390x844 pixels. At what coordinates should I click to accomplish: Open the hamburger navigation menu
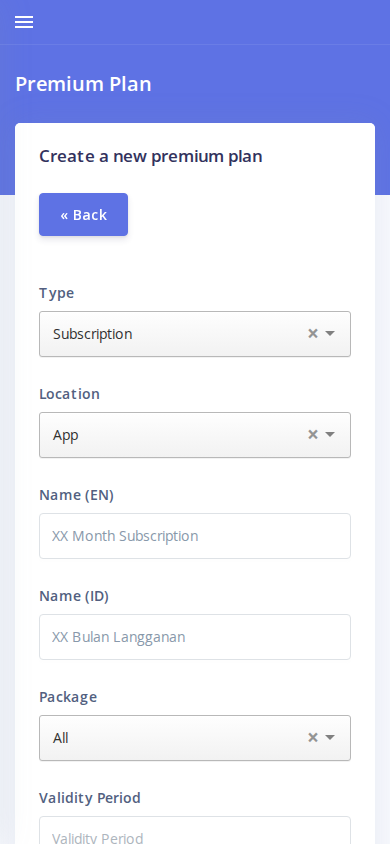[x=24, y=22]
